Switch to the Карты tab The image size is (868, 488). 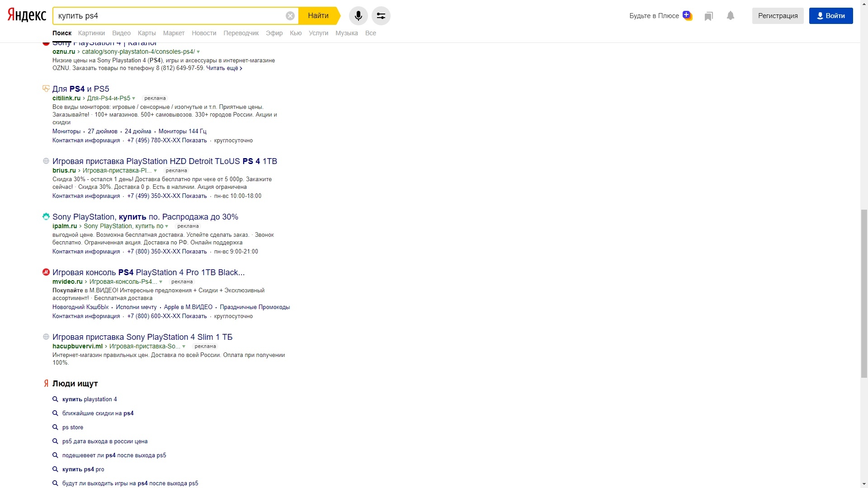(x=146, y=33)
